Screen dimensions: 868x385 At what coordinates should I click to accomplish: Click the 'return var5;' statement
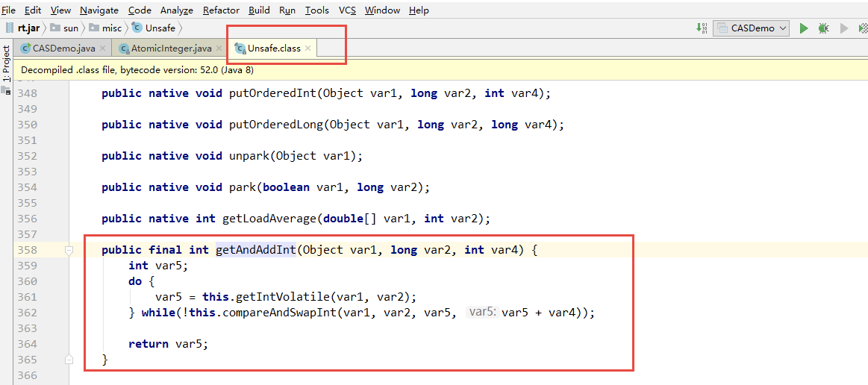168,344
